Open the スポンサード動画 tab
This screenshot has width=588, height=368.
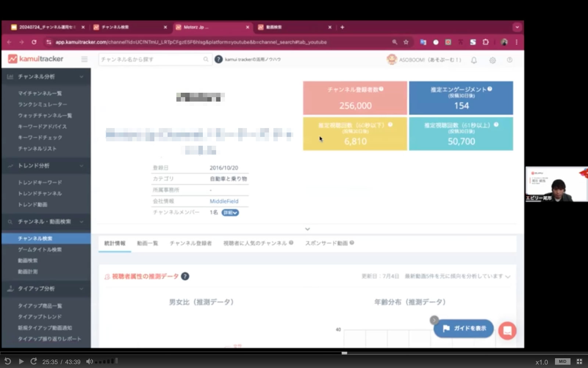tap(326, 243)
